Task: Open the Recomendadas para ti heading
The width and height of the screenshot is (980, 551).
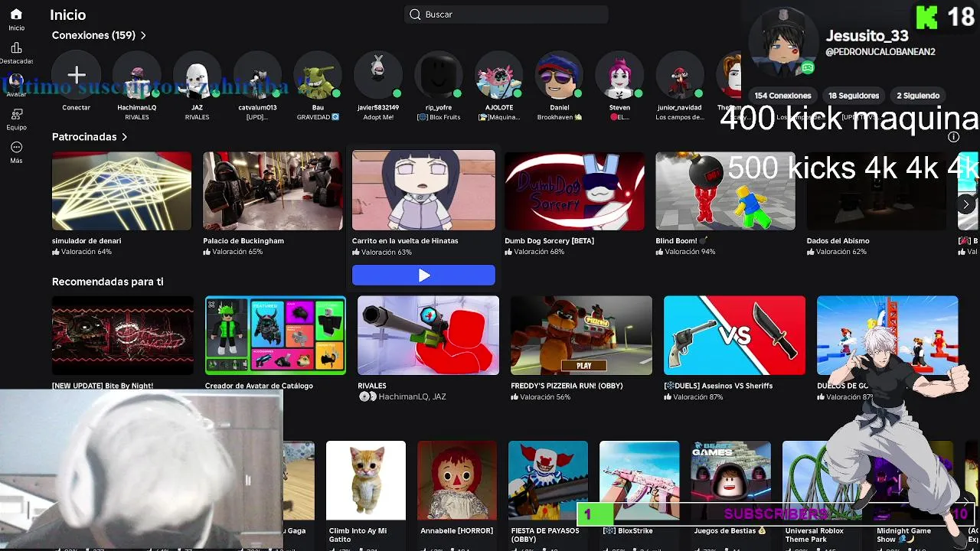Action: point(108,282)
